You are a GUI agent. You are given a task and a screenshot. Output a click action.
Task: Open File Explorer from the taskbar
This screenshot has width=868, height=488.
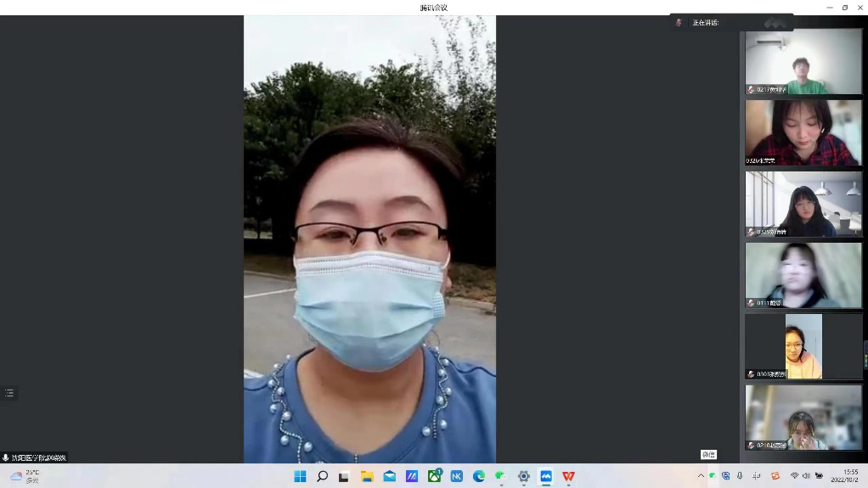click(x=367, y=476)
